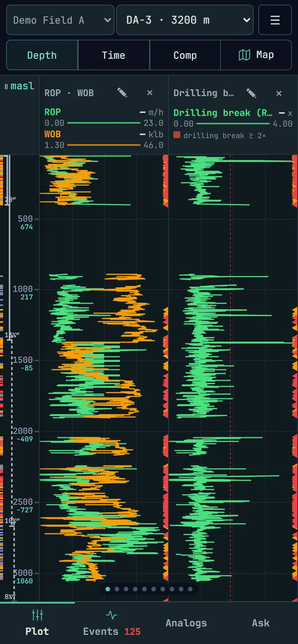Click the orange WOB scale line
Image resolution: width=298 pixels, height=644 pixels.
tap(104, 145)
